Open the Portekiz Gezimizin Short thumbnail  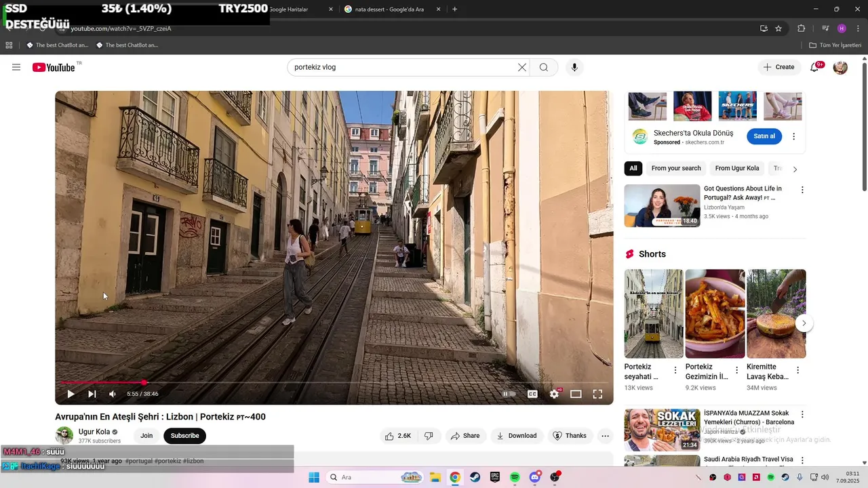[715, 314]
